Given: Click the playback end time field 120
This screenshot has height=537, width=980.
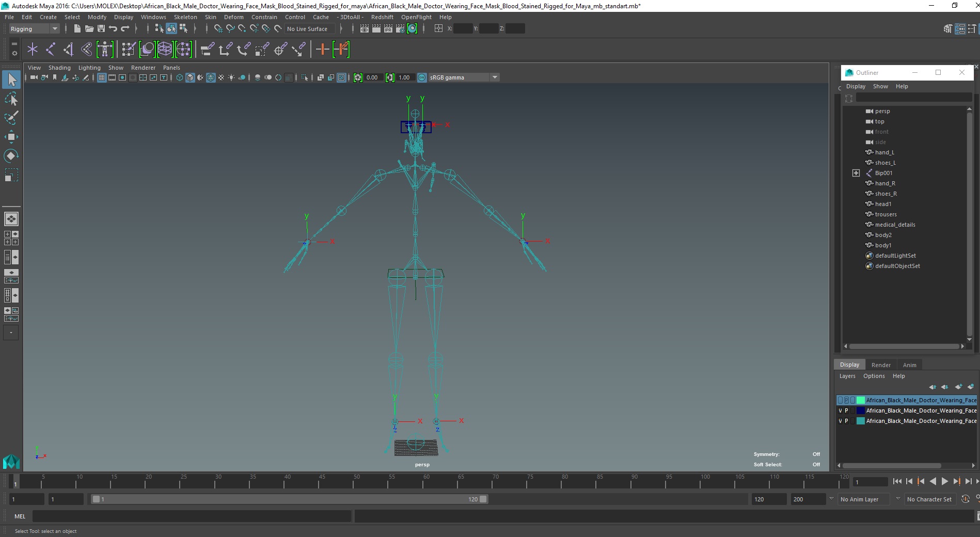Looking at the screenshot, I should (x=768, y=499).
